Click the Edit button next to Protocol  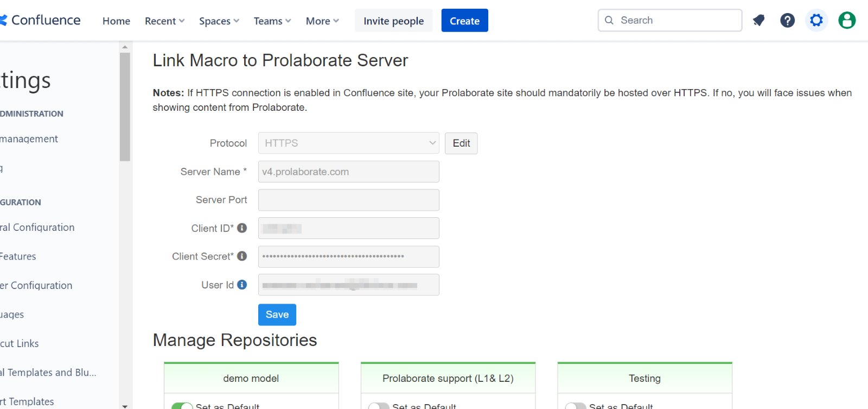pyautogui.click(x=461, y=143)
